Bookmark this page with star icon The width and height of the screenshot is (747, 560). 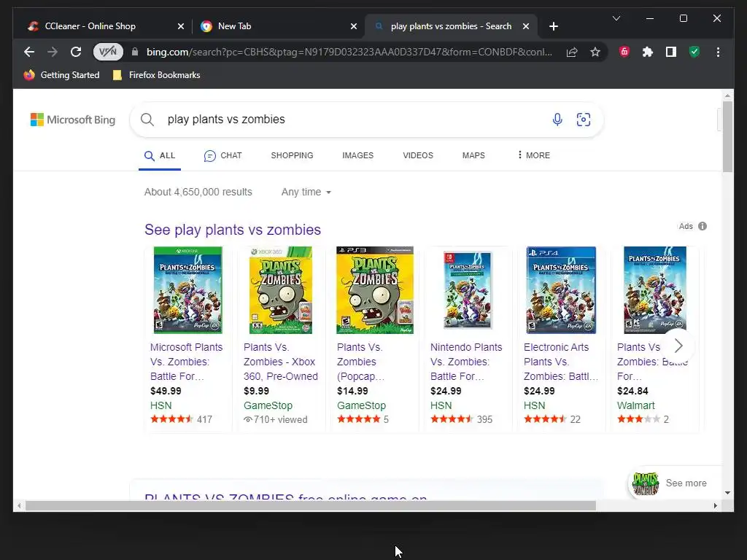click(595, 52)
